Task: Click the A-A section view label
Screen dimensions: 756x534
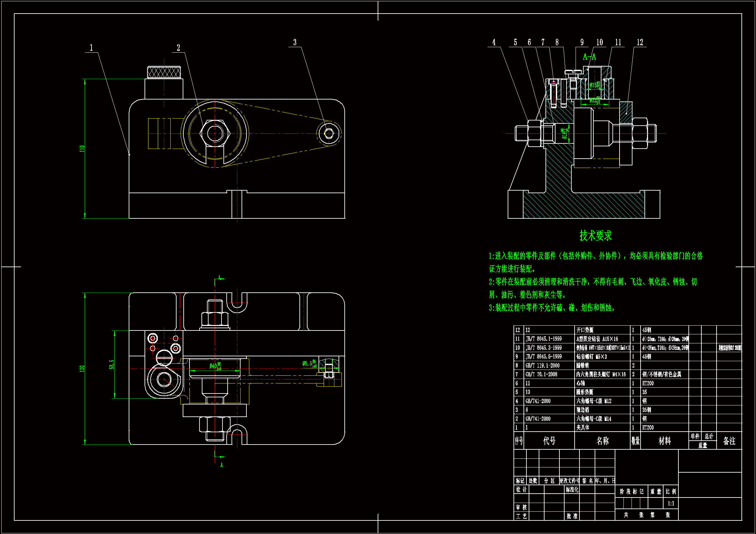Action: (589, 57)
